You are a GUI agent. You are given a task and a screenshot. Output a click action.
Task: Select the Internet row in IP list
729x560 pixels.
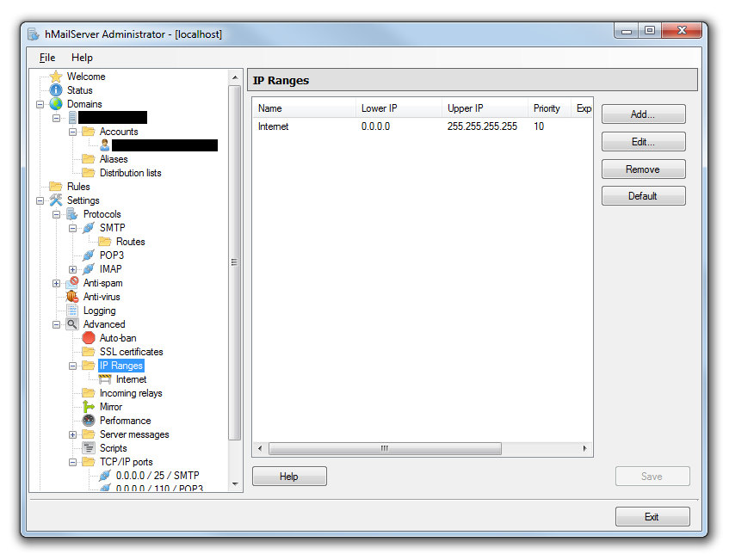point(274,126)
